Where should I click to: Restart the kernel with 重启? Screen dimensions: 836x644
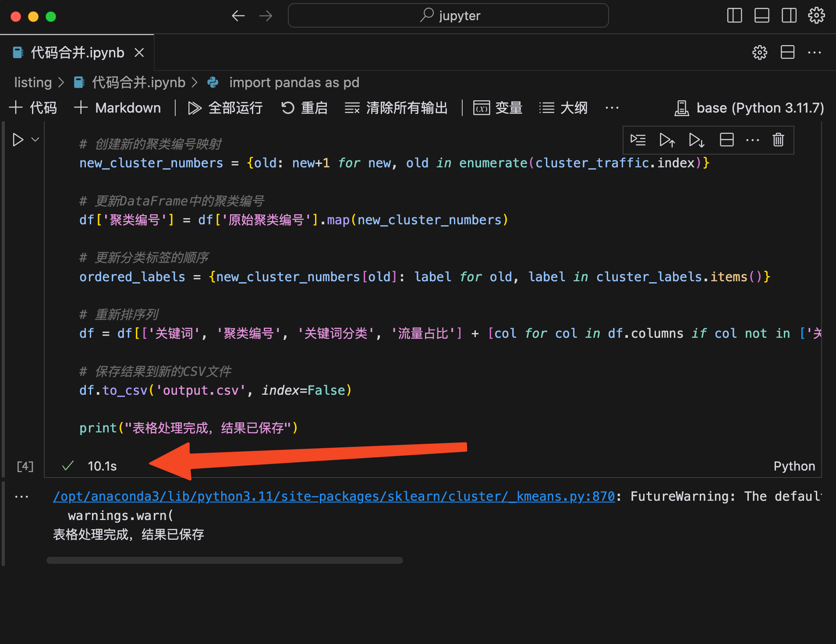pyautogui.click(x=305, y=108)
